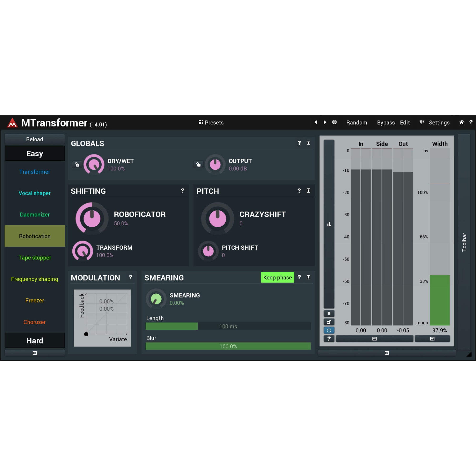Image resolution: width=476 pixels, height=476 pixels.
Task: Open the vertical Toolbar strip
Action: coord(464,242)
